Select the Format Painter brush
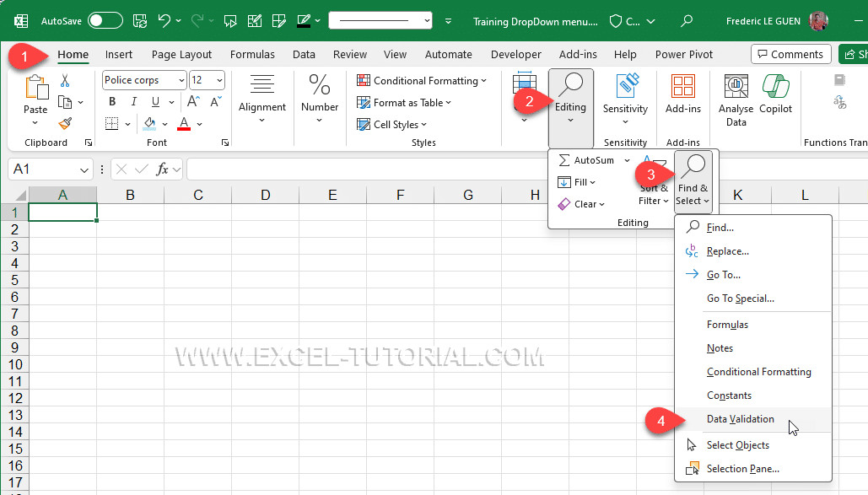 [65, 123]
